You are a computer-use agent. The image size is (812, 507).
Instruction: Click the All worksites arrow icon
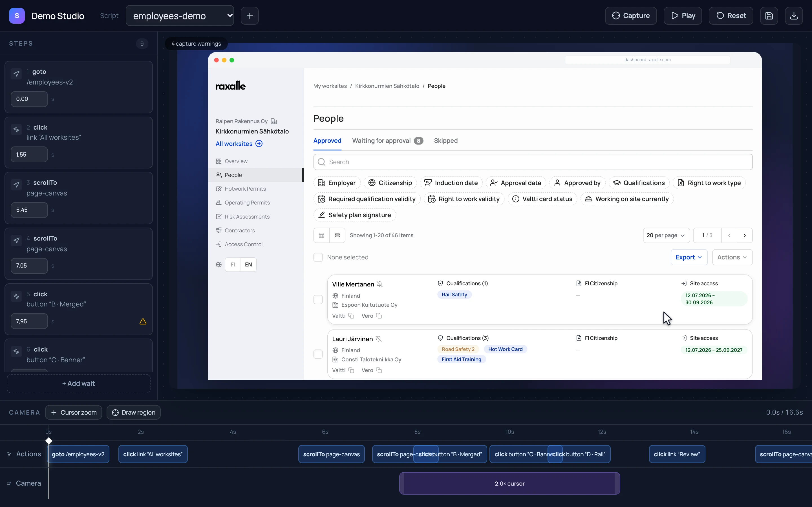point(259,144)
